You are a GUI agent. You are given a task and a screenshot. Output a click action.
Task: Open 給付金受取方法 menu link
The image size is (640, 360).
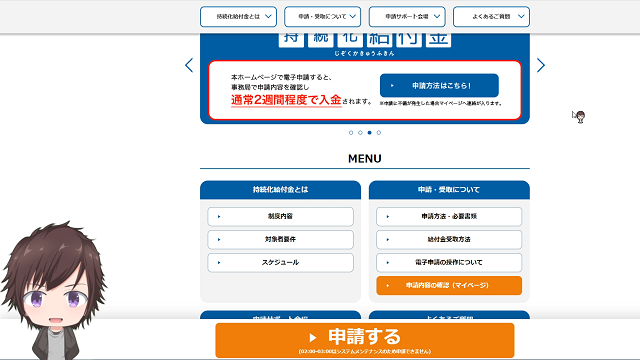(x=449, y=240)
